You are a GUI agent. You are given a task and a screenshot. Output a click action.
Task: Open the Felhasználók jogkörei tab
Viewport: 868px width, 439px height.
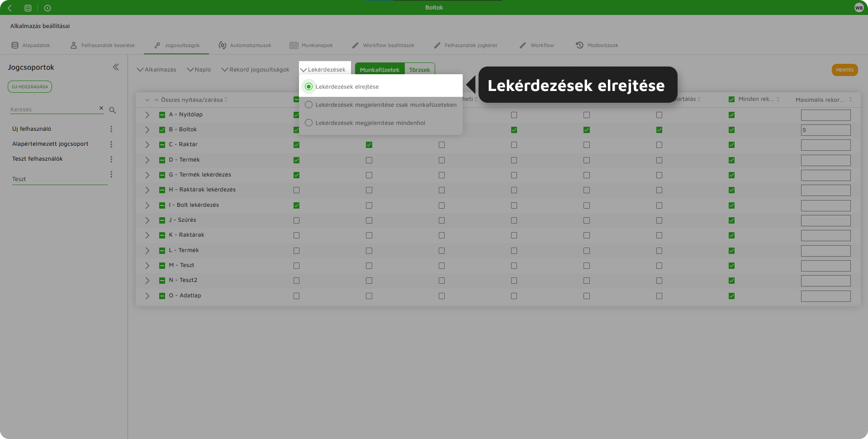(x=465, y=45)
